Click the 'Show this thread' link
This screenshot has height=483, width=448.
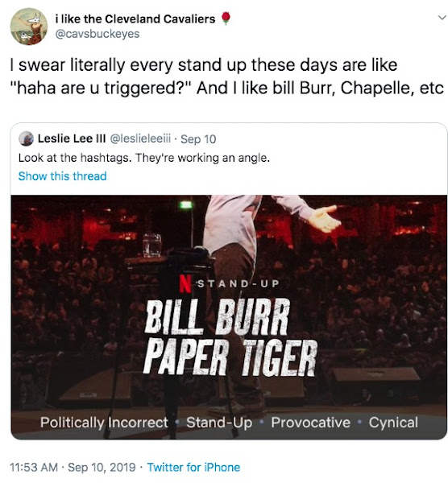click(62, 176)
